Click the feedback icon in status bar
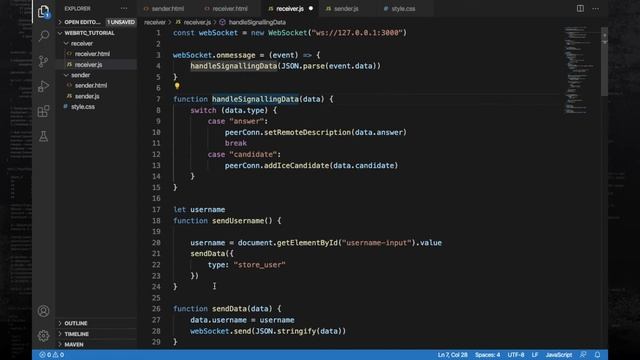This screenshot has width=640, height=360. point(583,355)
